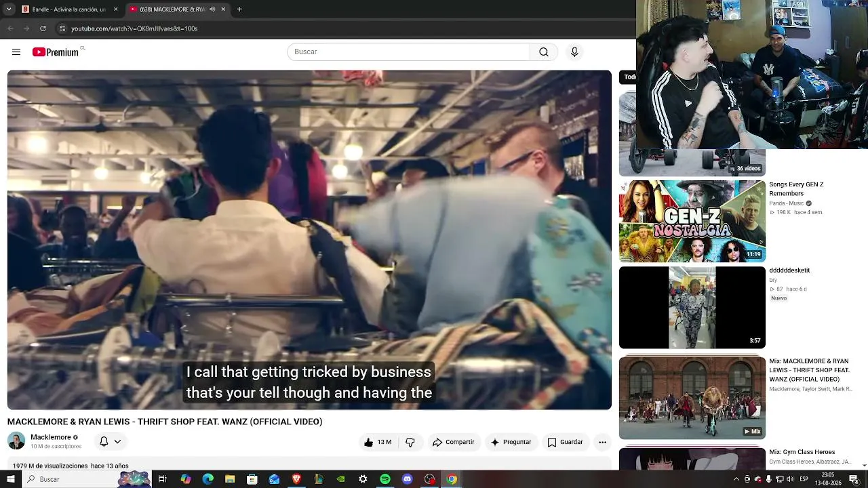868x488 pixels.
Task: Open the Macklemore channel name link
Action: [x=51, y=437]
